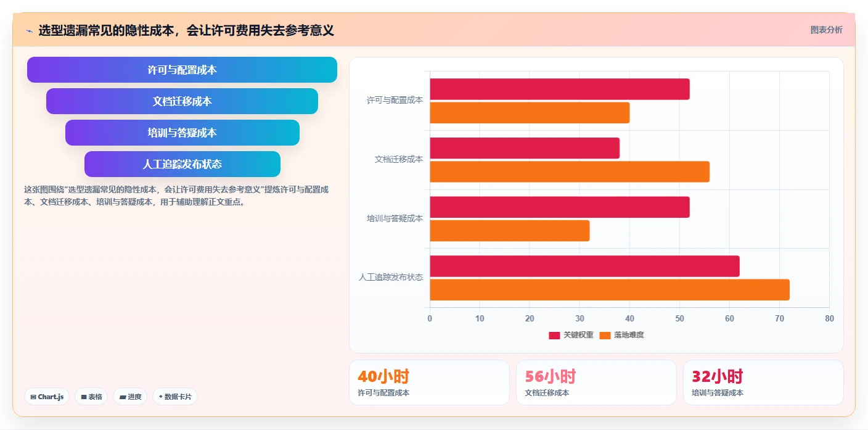Click the red 培训与答疑成本 关键权重 bar

click(x=560, y=207)
